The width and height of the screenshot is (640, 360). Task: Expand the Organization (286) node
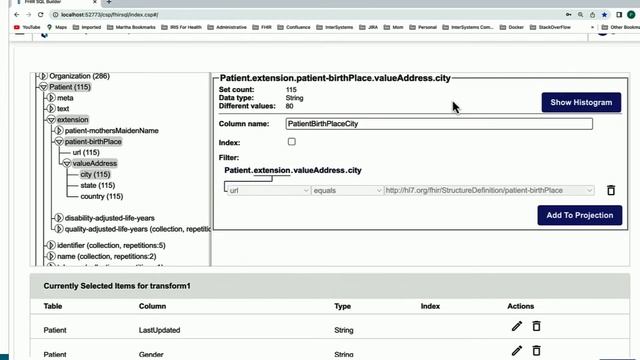(x=43, y=76)
